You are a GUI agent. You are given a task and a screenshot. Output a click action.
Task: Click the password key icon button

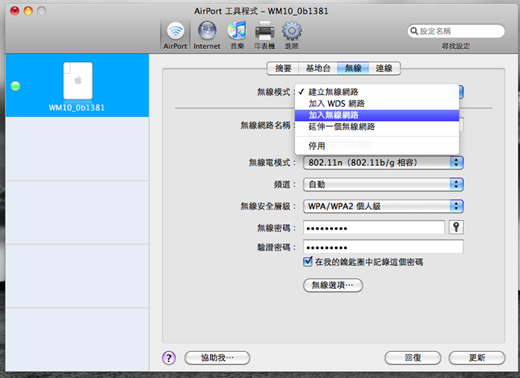click(x=456, y=227)
